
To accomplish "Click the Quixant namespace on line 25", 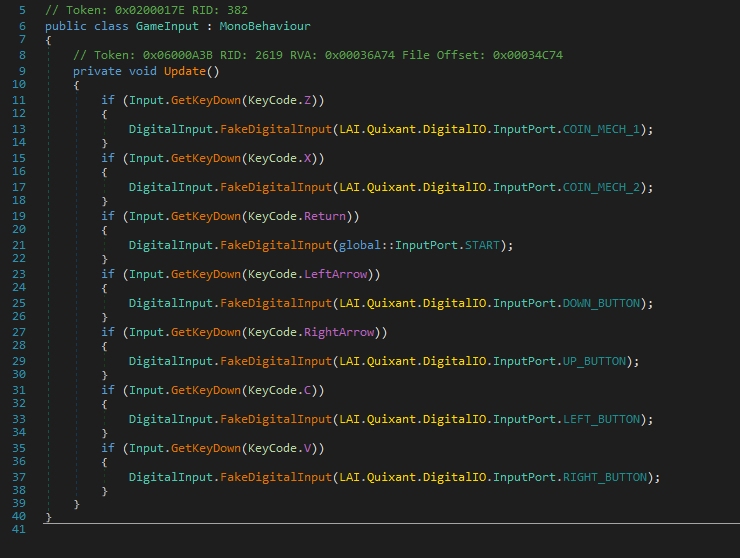I will [391, 303].
